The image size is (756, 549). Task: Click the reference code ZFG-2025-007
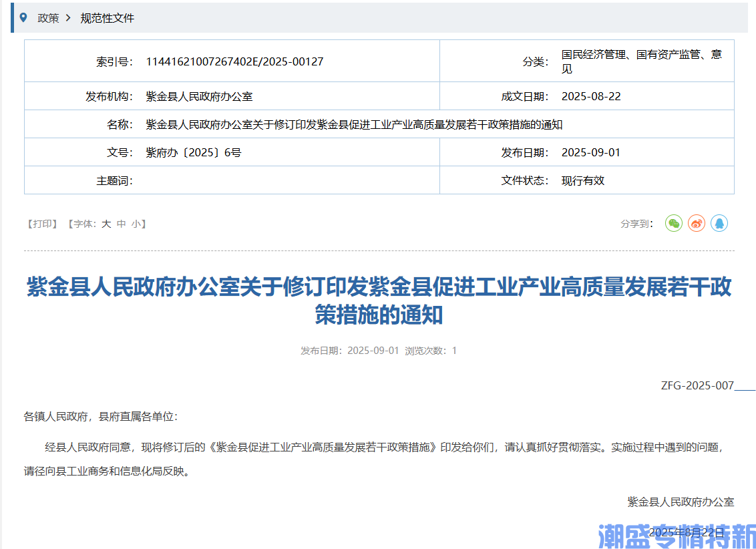pos(697,385)
